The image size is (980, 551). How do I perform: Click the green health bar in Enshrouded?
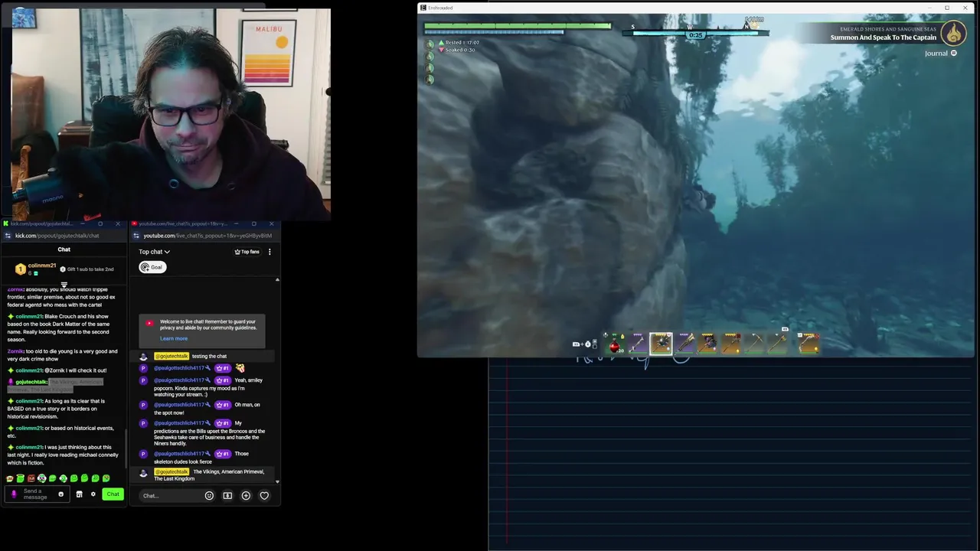click(x=518, y=25)
